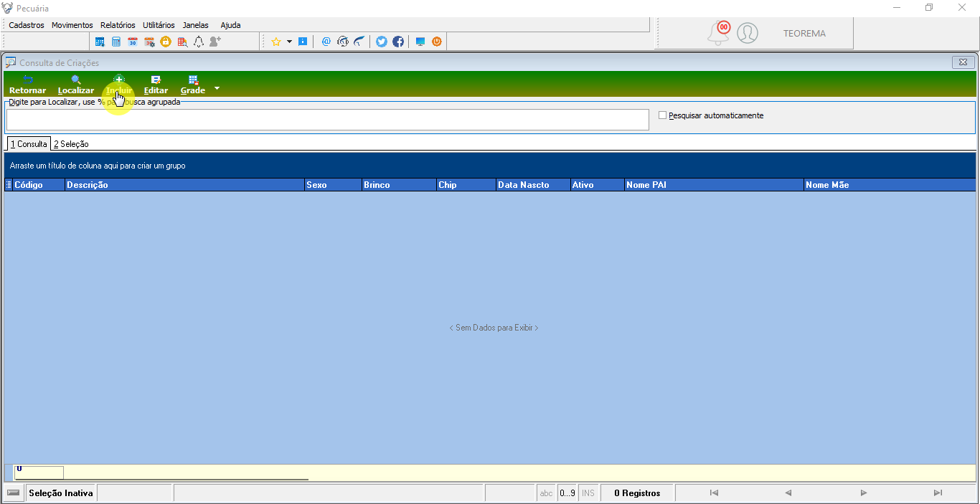
Task: Click into the Localizar search text field
Action: [327, 120]
